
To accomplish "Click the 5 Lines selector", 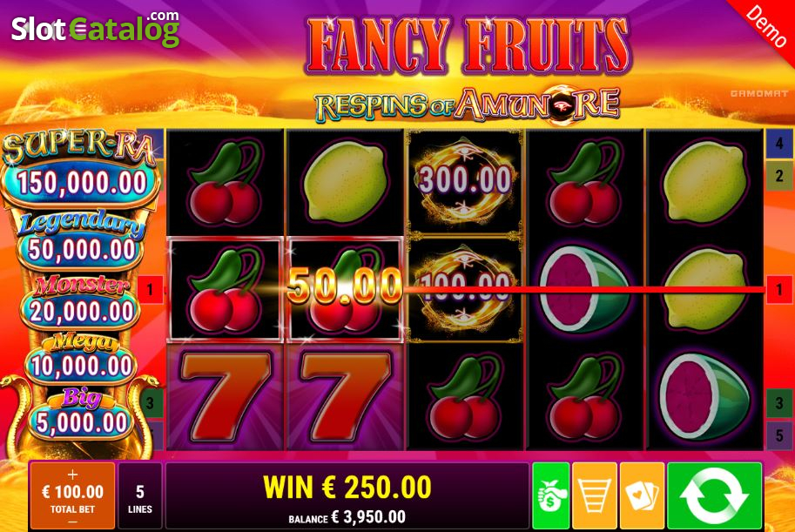I will [x=140, y=495].
